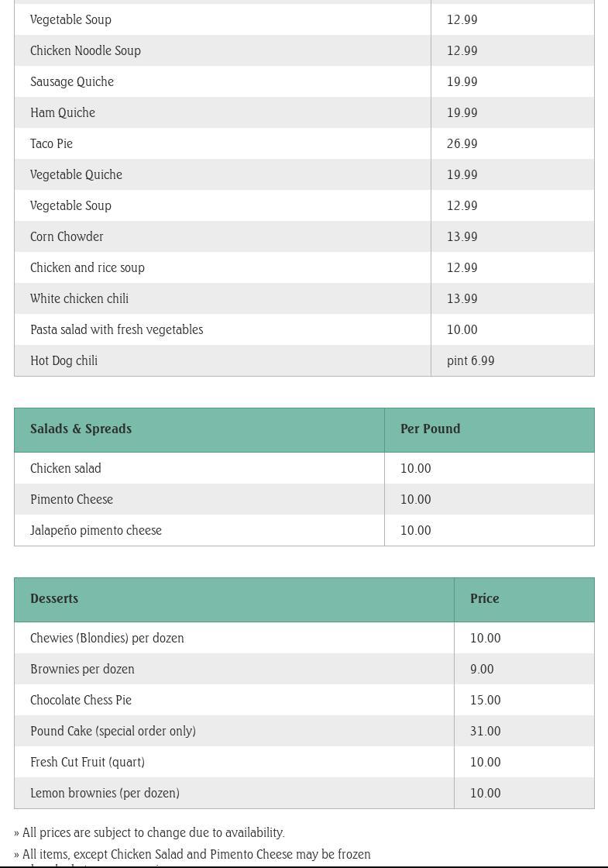Screen dimensions: 608x868
Task: Click the pint 6.99 price cell
Action: coord(470,361)
